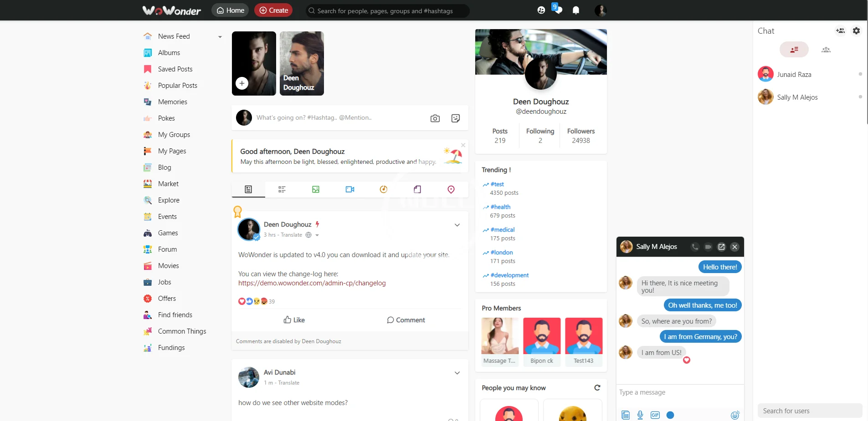Image resolution: width=868 pixels, height=421 pixels.
Task: Click the blue chat color picker circle
Action: (x=670, y=415)
